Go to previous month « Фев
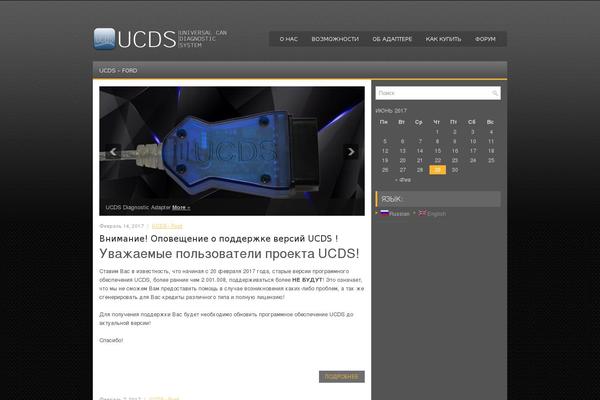 pyautogui.click(x=403, y=180)
